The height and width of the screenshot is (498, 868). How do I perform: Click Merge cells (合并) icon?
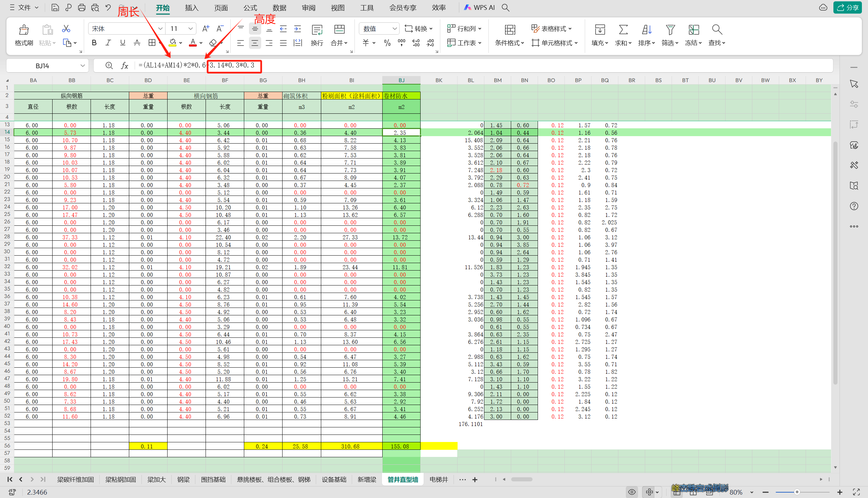pyautogui.click(x=339, y=30)
